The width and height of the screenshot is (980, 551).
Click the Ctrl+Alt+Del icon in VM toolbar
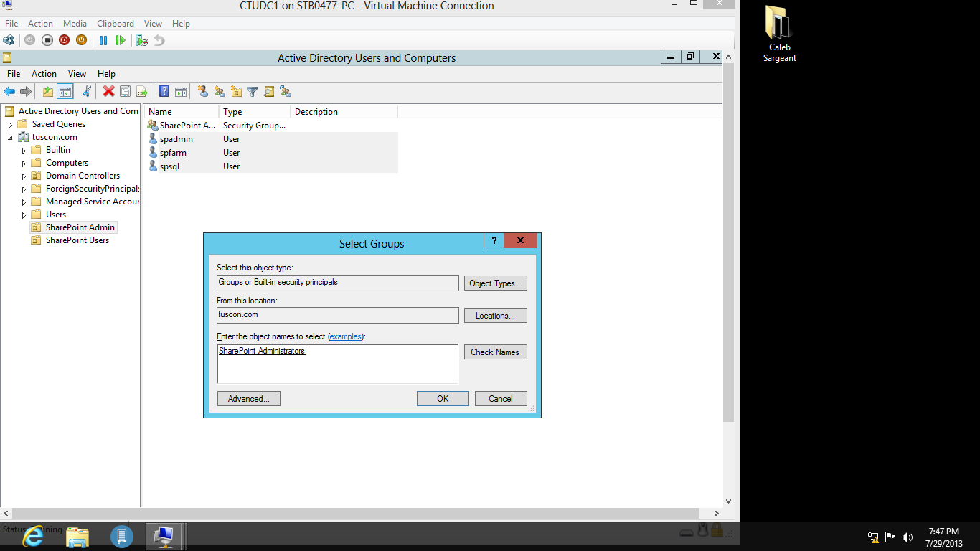9,40
